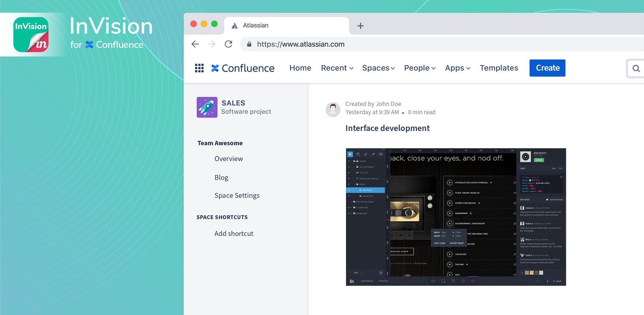This screenshot has height=315, width=644.
Task: Pick the light gray color swatch
Action: point(541,273)
